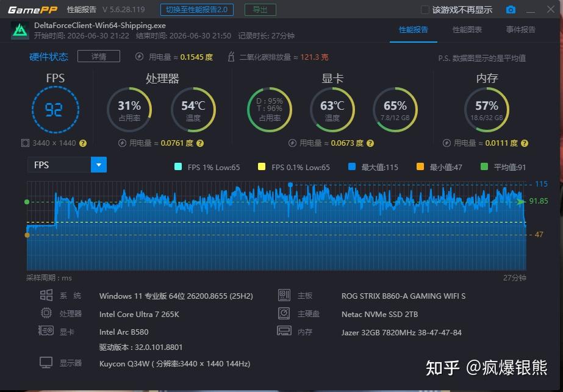Switch to 性能图表 tab
This screenshot has width=563, height=392.
pyautogui.click(x=467, y=30)
